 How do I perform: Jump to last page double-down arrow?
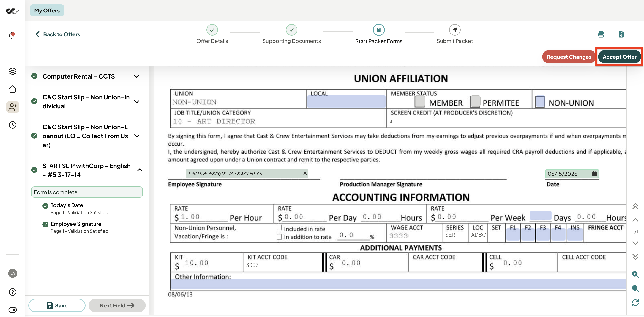pyautogui.click(x=635, y=256)
